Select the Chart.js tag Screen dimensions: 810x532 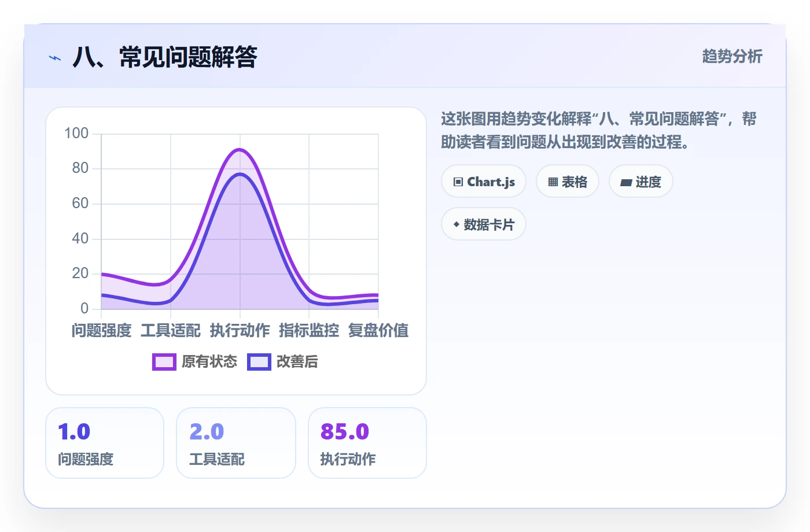click(484, 182)
